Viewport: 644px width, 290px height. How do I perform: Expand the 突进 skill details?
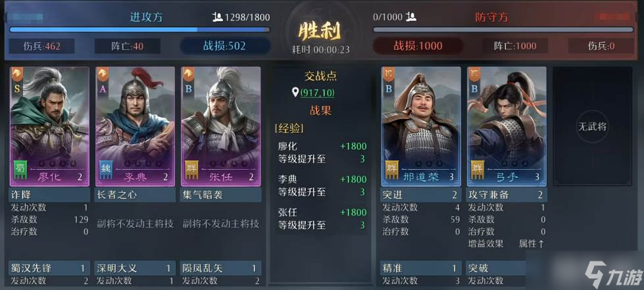tap(420, 195)
